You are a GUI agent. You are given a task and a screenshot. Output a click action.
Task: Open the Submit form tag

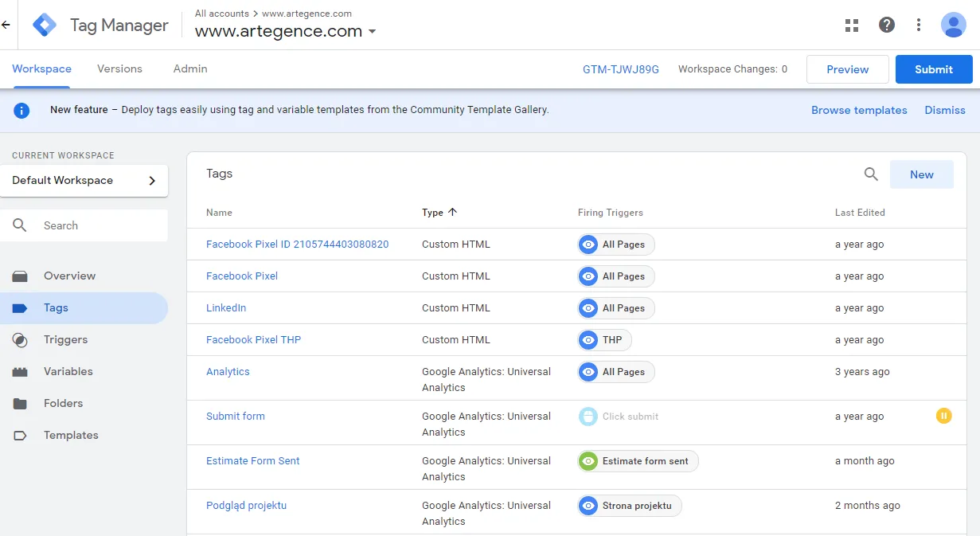tap(235, 417)
